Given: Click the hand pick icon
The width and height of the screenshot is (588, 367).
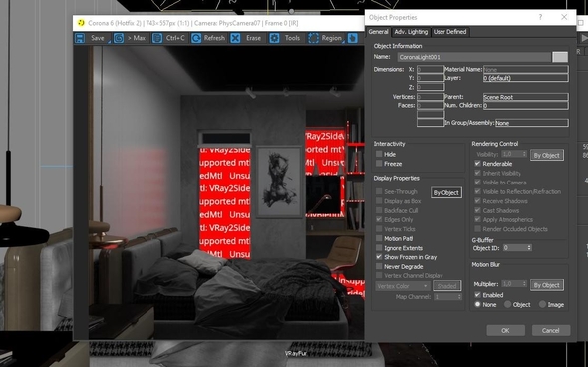Looking at the screenshot, I should click(353, 38).
